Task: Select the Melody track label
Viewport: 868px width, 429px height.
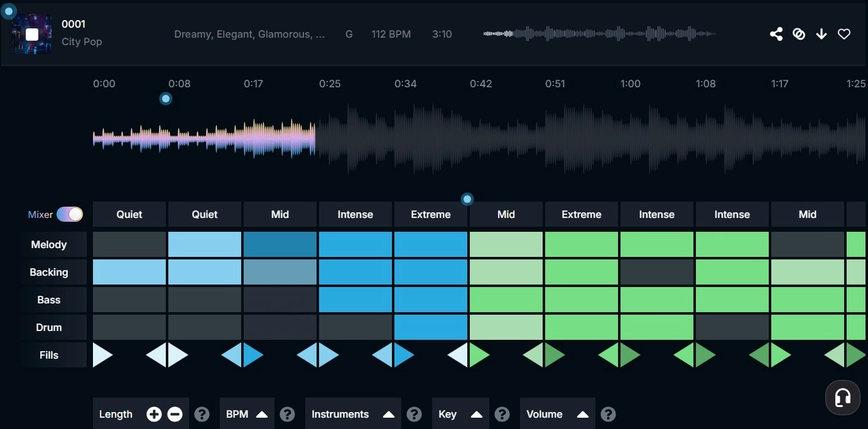Action: click(48, 244)
